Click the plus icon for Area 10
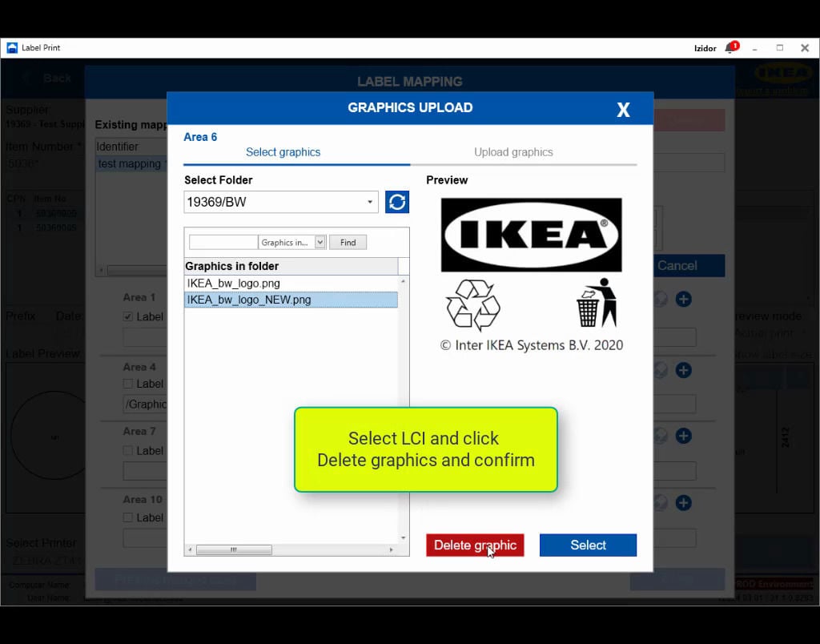Screen dimensions: 820x644 [x=683, y=503]
